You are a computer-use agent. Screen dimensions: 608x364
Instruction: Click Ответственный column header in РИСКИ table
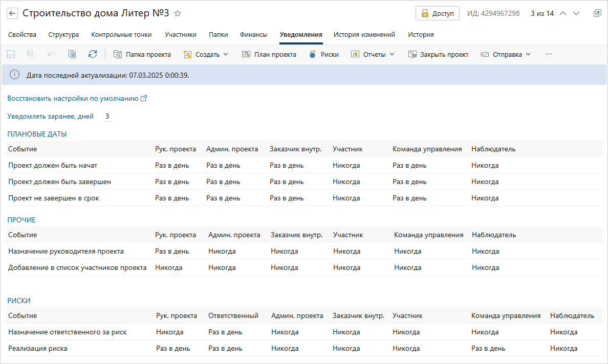[x=233, y=315]
